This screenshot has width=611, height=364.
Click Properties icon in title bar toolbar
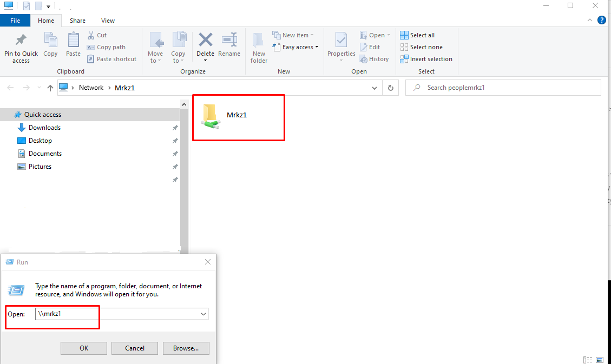point(27,6)
